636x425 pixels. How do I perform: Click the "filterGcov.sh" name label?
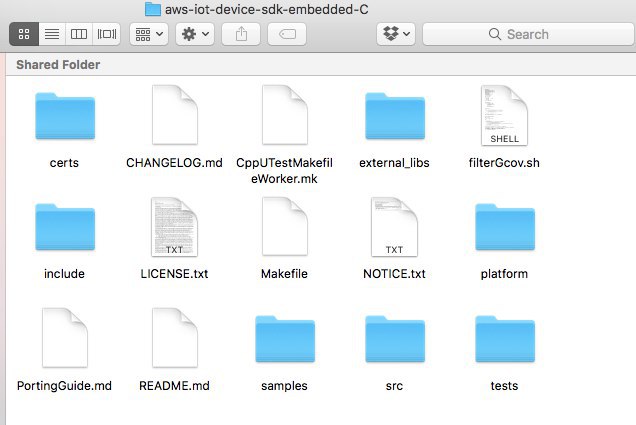click(x=504, y=163)
